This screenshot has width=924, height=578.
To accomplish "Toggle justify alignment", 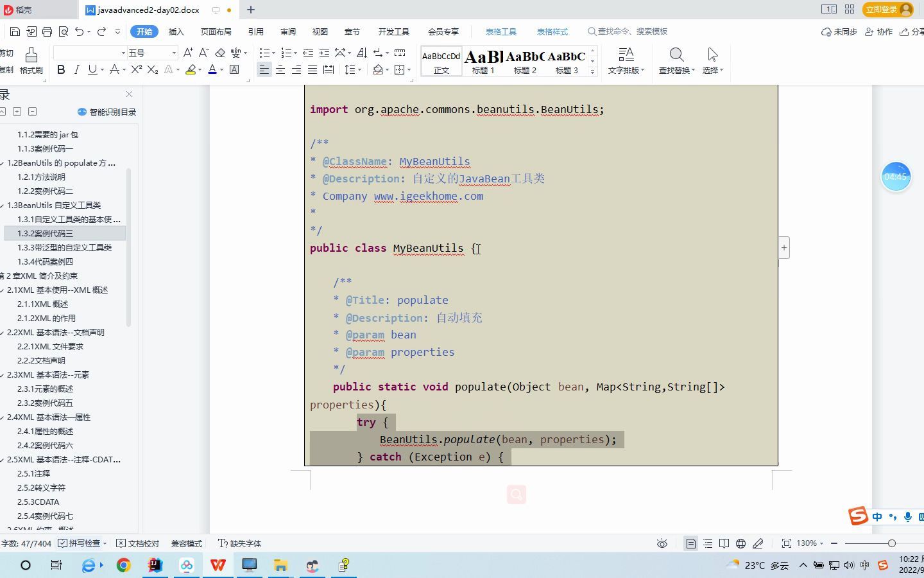I will coord(312,69).
